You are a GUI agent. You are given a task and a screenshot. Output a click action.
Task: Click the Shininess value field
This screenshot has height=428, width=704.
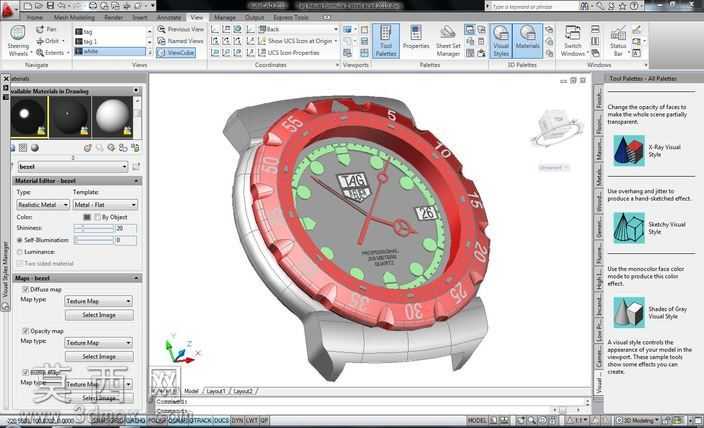tap(126, 229)
